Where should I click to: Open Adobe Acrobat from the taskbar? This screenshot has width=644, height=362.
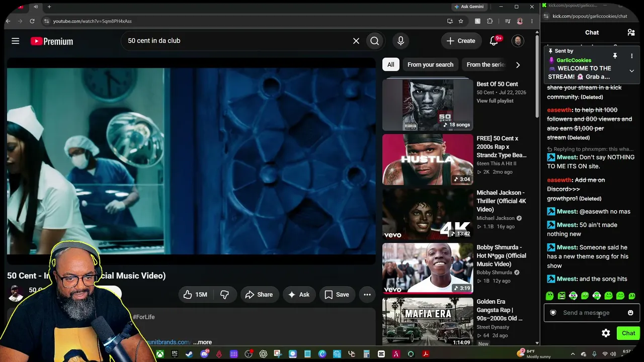pyautogui.click(x=426, y=354)
